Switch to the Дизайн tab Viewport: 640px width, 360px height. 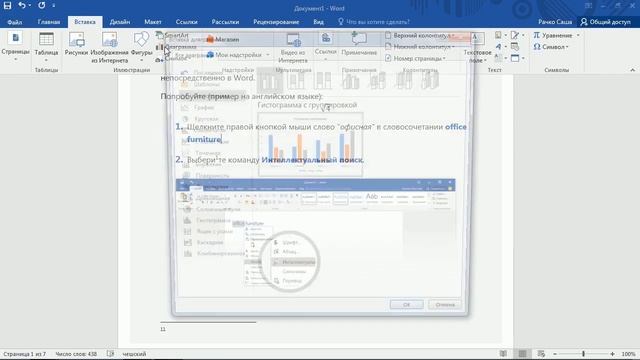[x=120, y=22]
